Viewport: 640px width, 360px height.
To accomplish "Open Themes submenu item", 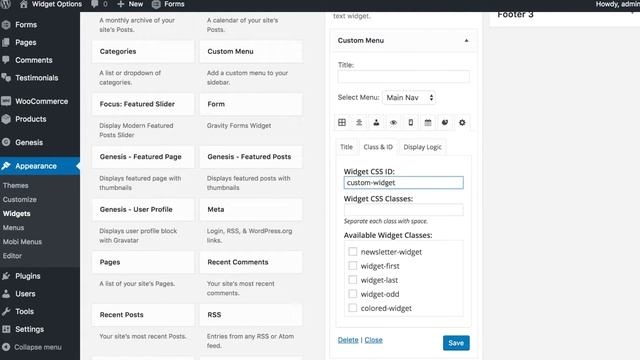I will (16, 185).
